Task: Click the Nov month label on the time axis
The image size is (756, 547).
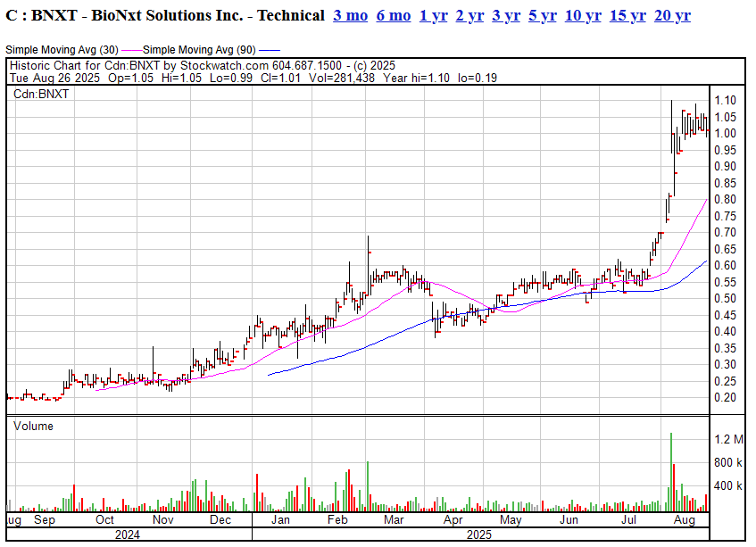Action: [x=163, y=520]
